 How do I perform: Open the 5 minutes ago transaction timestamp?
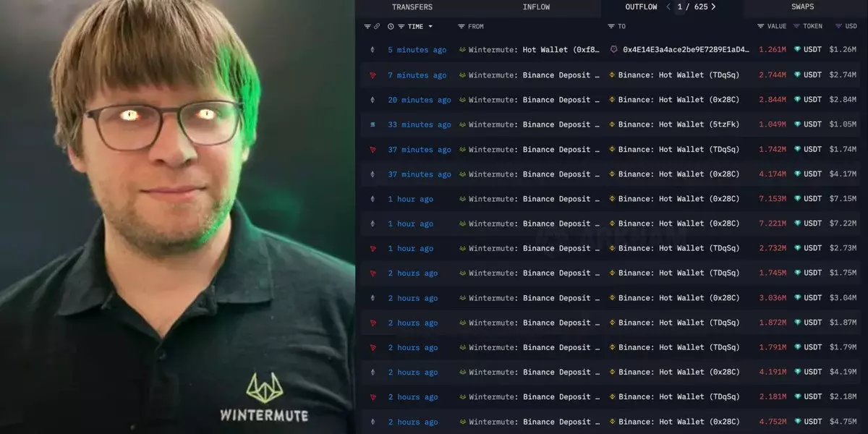tap(417, 50)
